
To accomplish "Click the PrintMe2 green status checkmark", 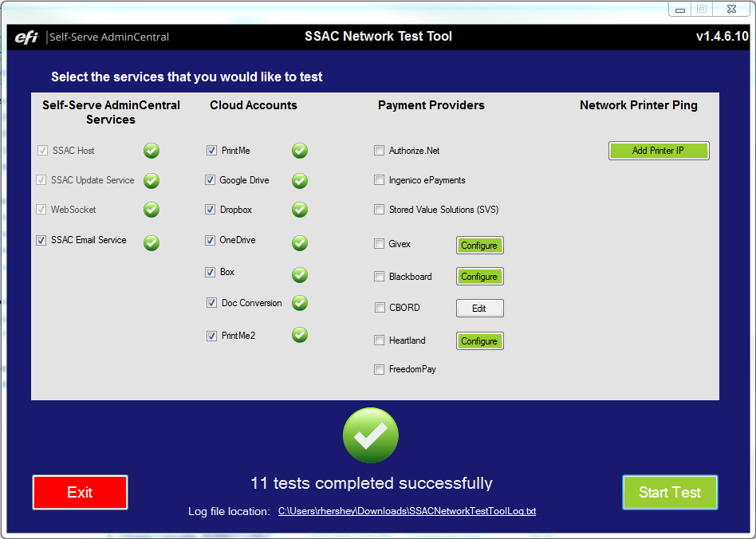I will (x=300, y=335).
